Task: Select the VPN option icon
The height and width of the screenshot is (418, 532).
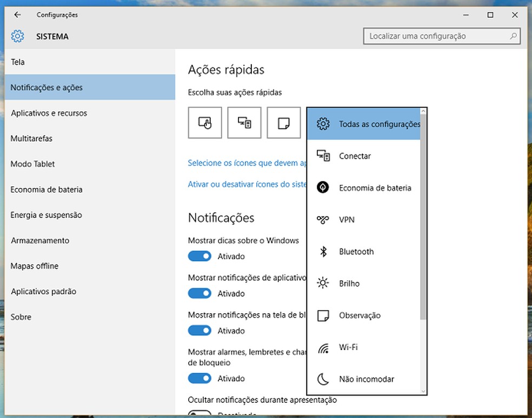Action: point(323,220)
